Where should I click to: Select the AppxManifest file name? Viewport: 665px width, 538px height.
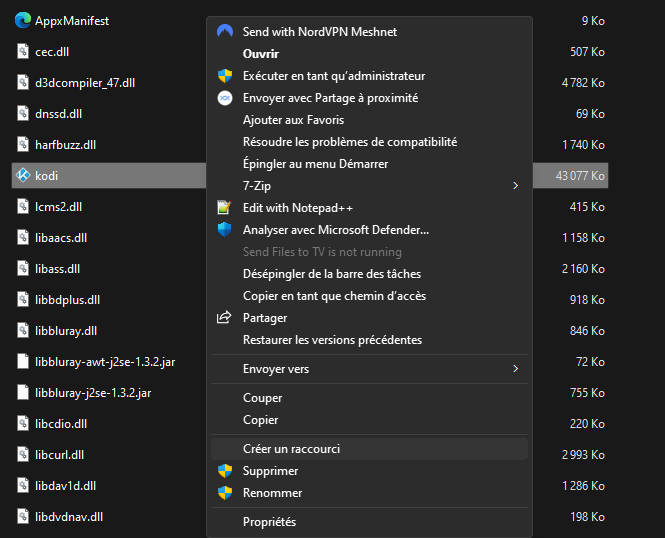72,21
